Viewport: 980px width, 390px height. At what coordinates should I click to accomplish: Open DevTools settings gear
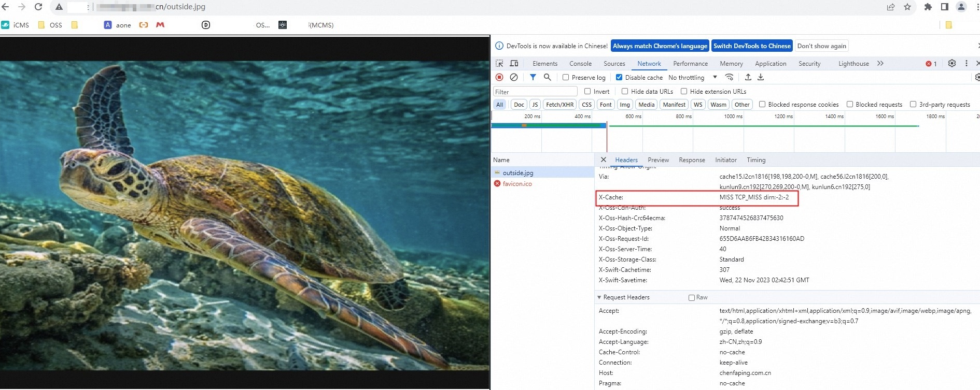pyautogui.click(x=952, y=63)
